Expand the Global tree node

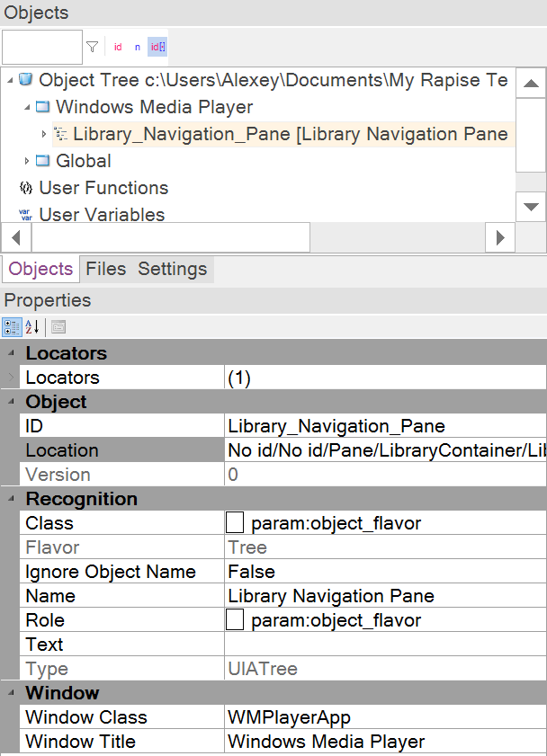pos(27,161)
